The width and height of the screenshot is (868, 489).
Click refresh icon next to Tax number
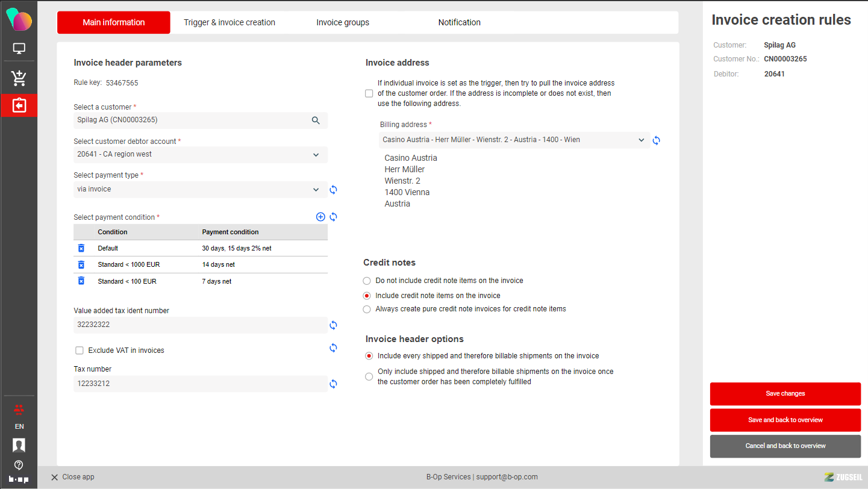coord(333,384)
